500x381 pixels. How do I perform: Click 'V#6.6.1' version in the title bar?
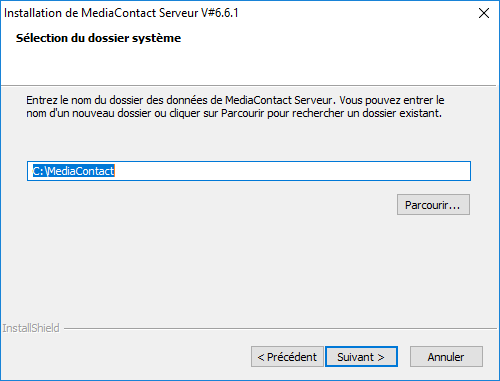pos(220,13)
